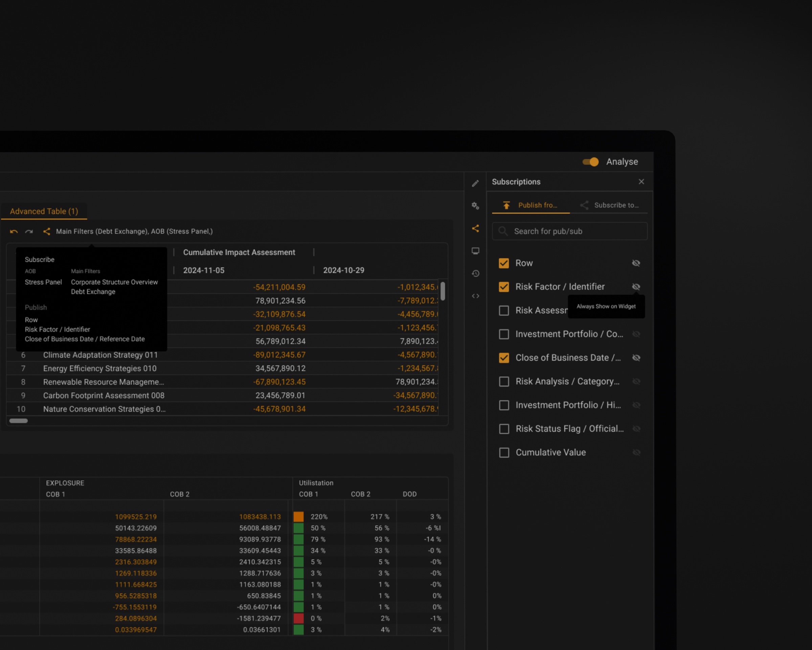Image resolution: width=812 pixels, height=650 pixels.
Task: Click Debt Exchange in the Subscribe popup
Action: point(93,291)
